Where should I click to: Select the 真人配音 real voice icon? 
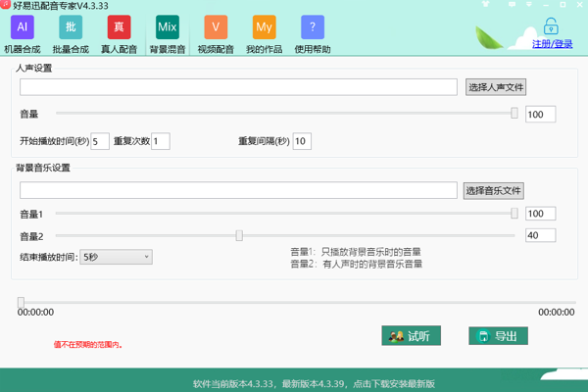[x=119, y=27]
